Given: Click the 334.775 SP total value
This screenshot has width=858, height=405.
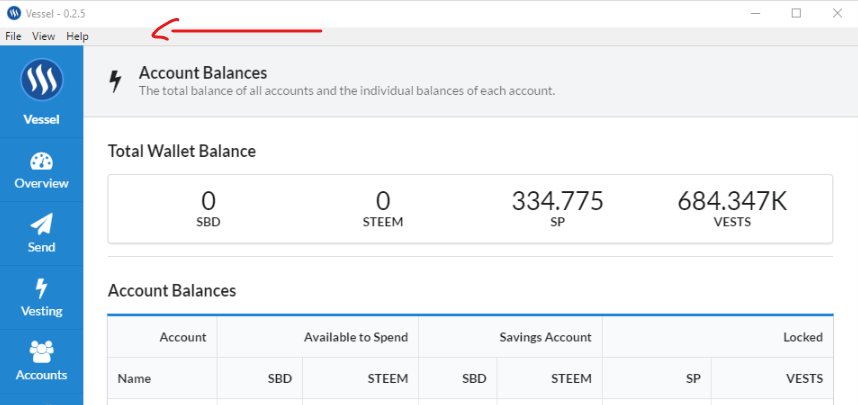Looking at the screenshot, I should (558, 201).
